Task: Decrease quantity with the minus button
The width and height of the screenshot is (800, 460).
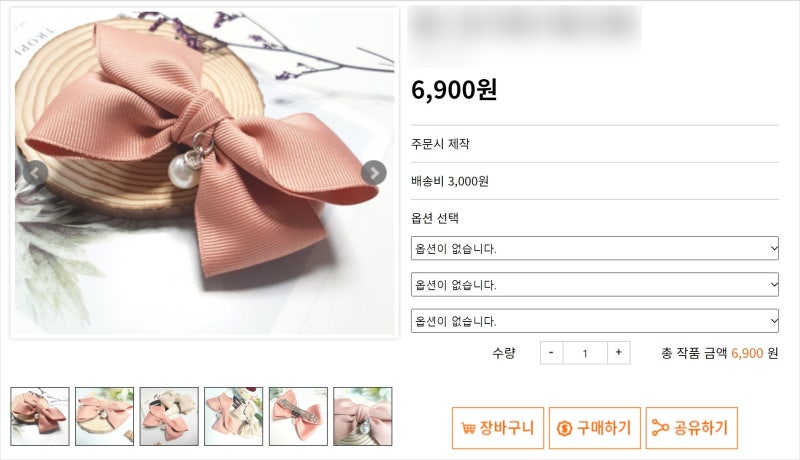Action: pos(552,352)
